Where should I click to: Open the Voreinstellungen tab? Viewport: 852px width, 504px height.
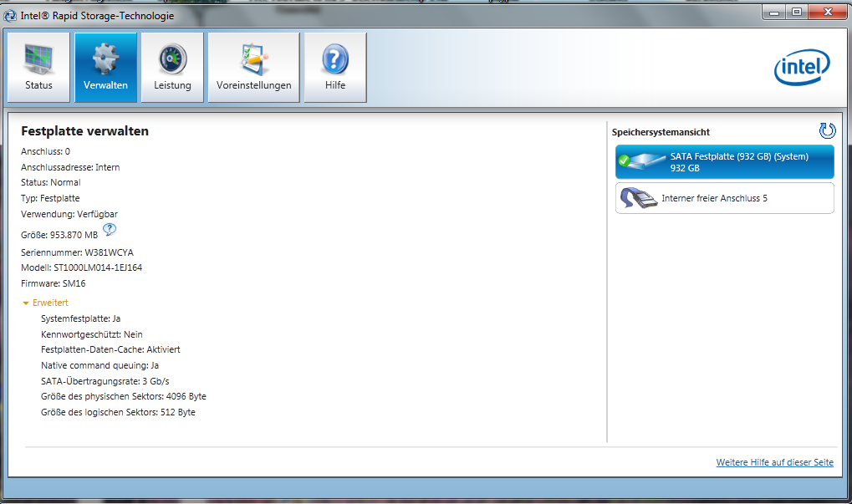coord(253,68)
